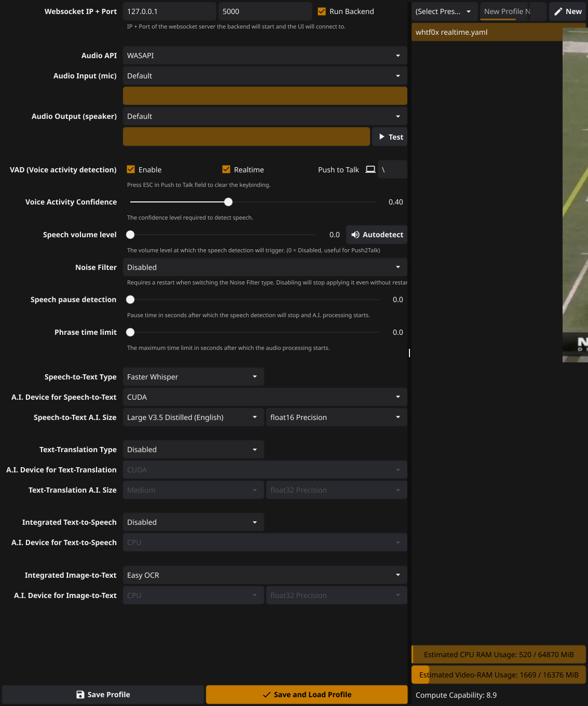The image size is (588, 706).
Task: Click the Push to Talk keybinding field
Action: [392, 170]
